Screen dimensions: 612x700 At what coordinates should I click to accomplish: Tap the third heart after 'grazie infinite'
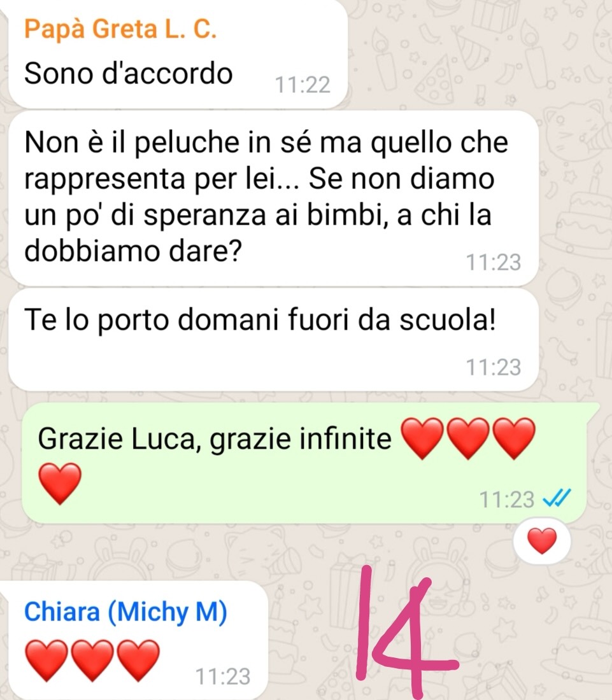click(514, 438)
